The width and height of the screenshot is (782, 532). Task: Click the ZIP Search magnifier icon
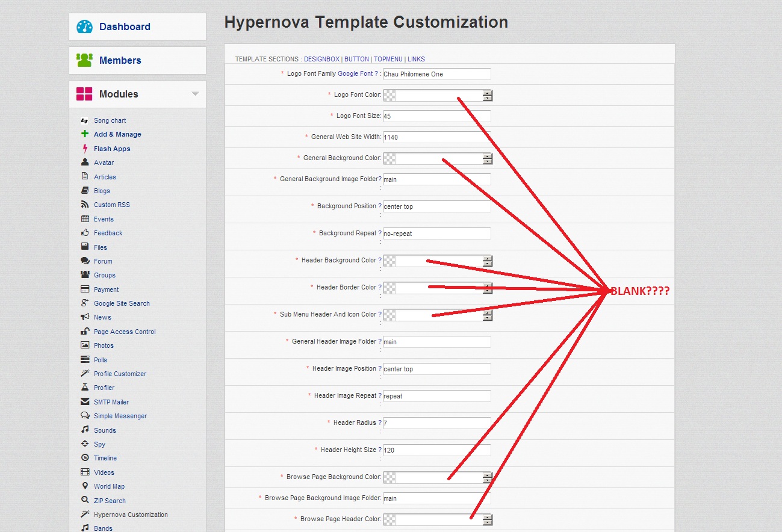click(85, 501)
